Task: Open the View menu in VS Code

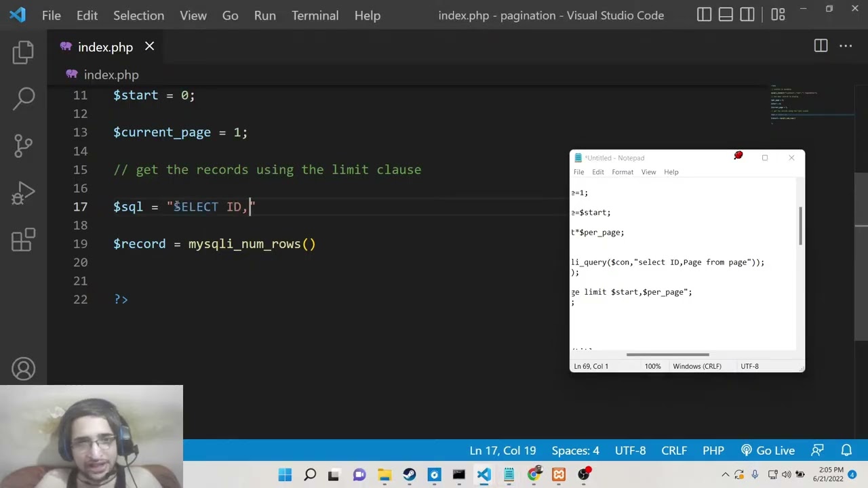Action: pyautogui.click(x=193, y=15)
